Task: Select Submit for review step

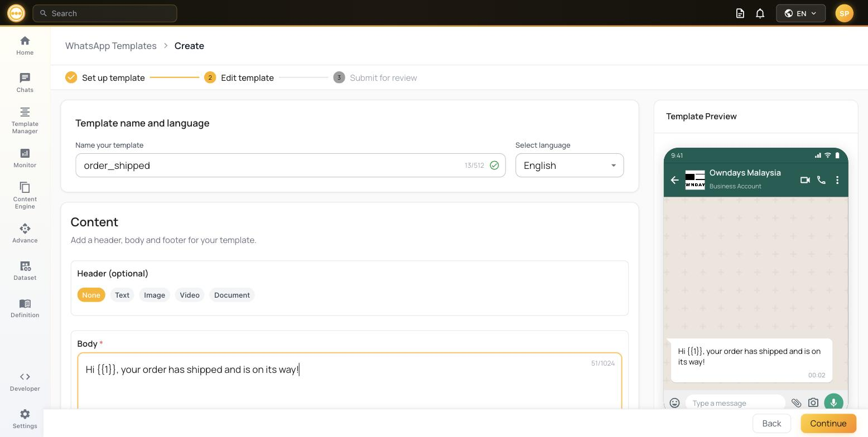Action: point(375,77)
